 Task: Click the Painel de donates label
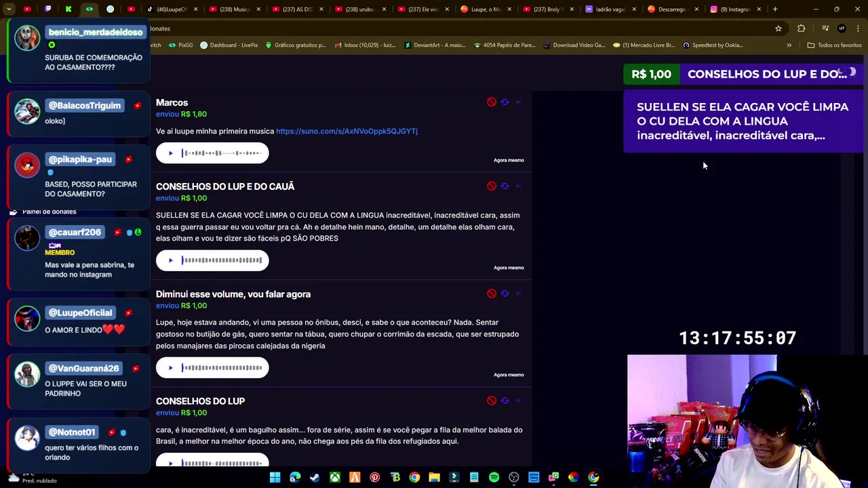pyautogui.click(x=50, y=211)
